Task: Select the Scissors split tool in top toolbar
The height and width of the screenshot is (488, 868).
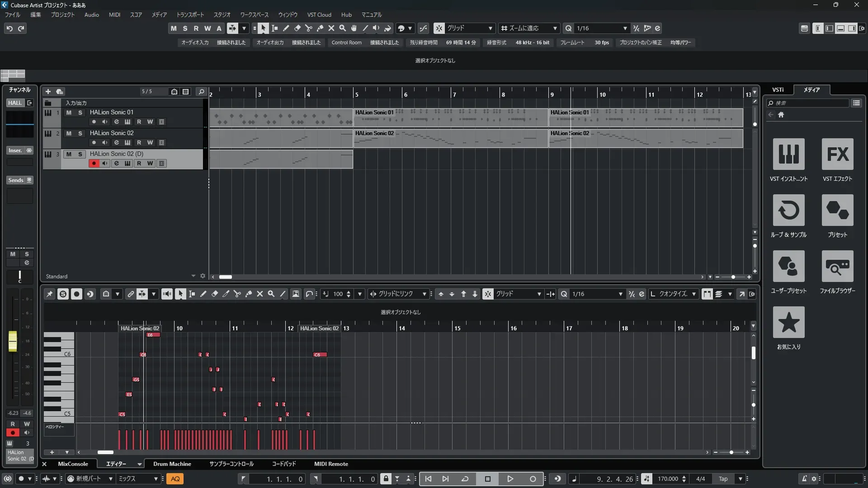Action: point(309,28)
